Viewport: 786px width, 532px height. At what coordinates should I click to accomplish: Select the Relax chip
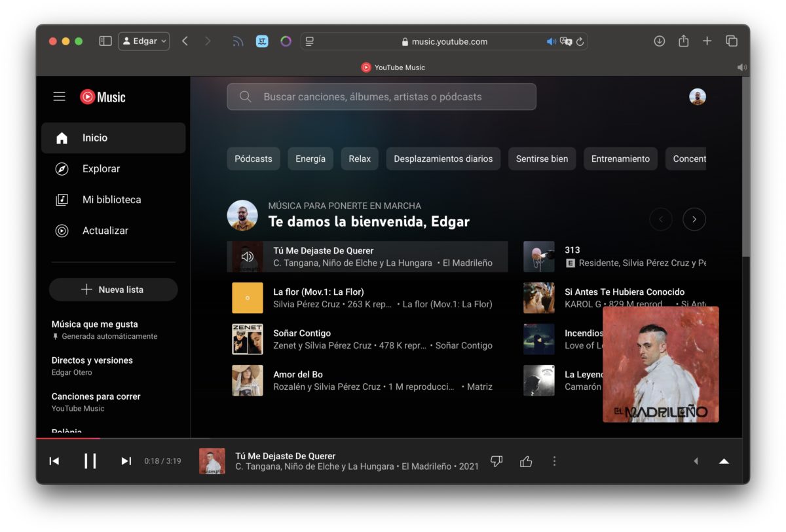pyautogui.click(x=360, y=159)
